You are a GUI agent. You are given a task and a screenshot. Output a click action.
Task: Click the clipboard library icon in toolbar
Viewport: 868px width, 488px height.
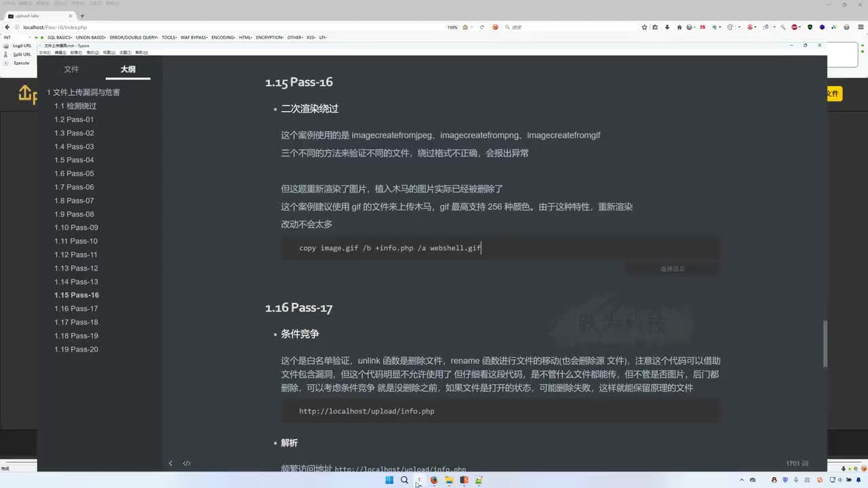[655, 27]
